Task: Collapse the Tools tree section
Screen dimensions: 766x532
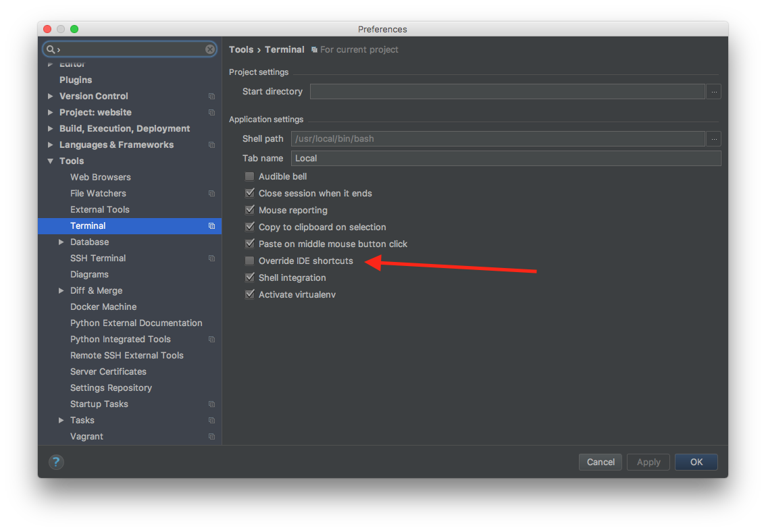Action: point(50,161)
